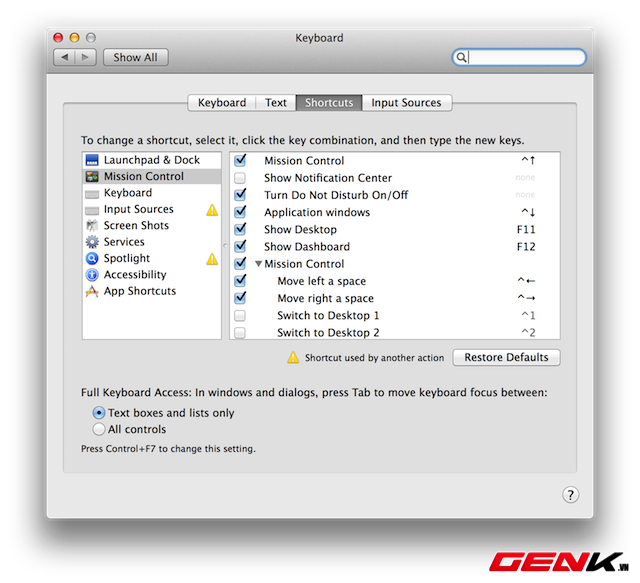Image resolution: width=640 pixels, height=583 pixels.
Task: Switch to the Text tab
Action: coord(276,102)
